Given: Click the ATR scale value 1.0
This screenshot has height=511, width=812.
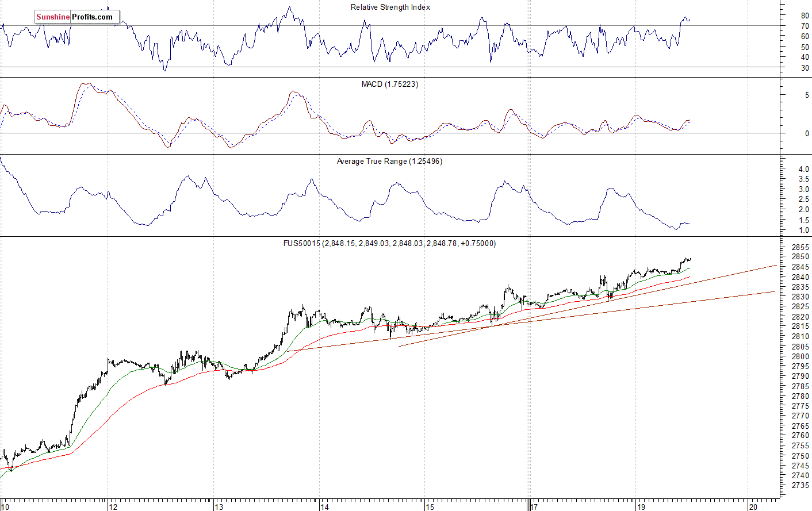Looking at the screenshot, I should click(x=803, y=230).
